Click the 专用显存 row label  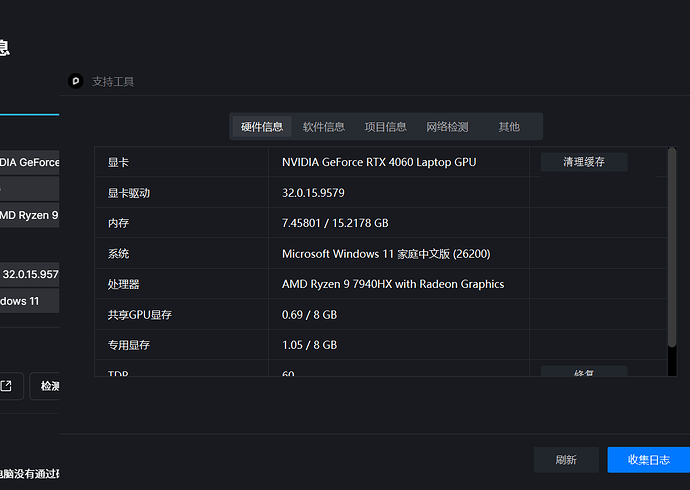point(129,345)
